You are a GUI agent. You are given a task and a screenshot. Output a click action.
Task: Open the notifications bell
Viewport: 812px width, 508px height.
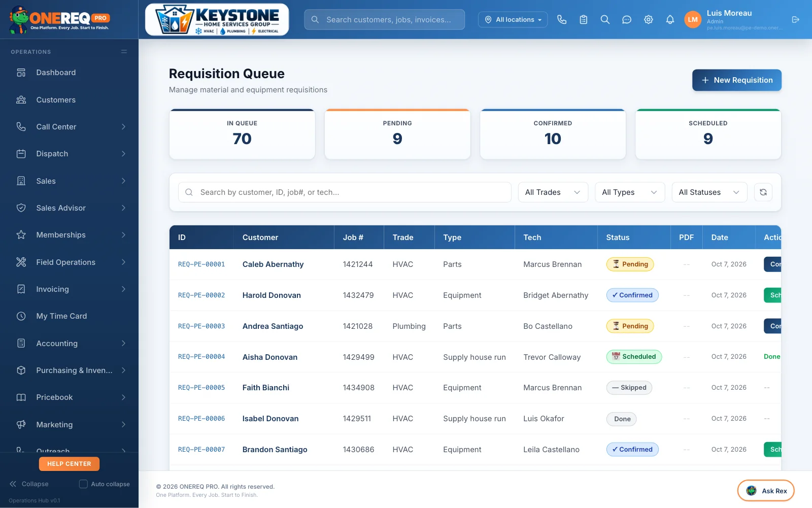[670, 19]
